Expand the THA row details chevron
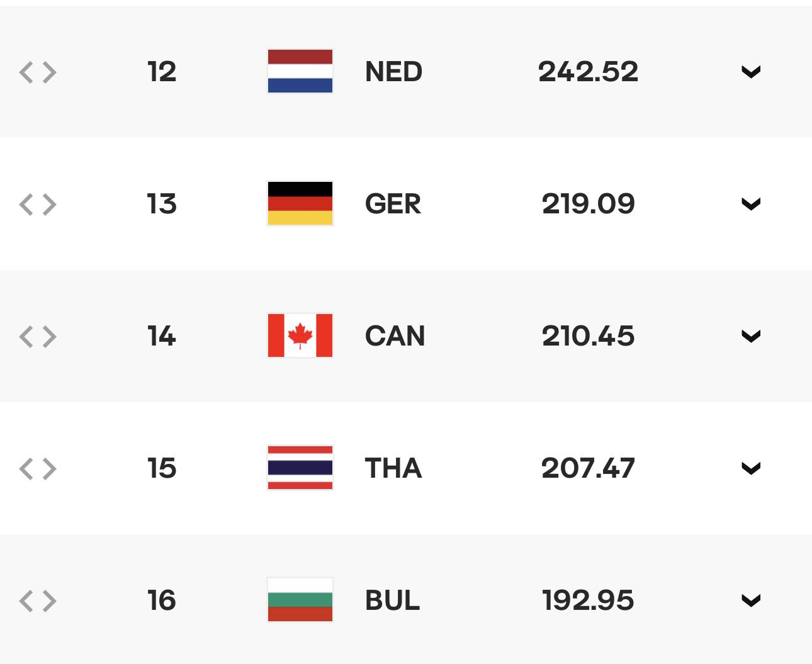812x664 pixels. [x=751, y=468]
